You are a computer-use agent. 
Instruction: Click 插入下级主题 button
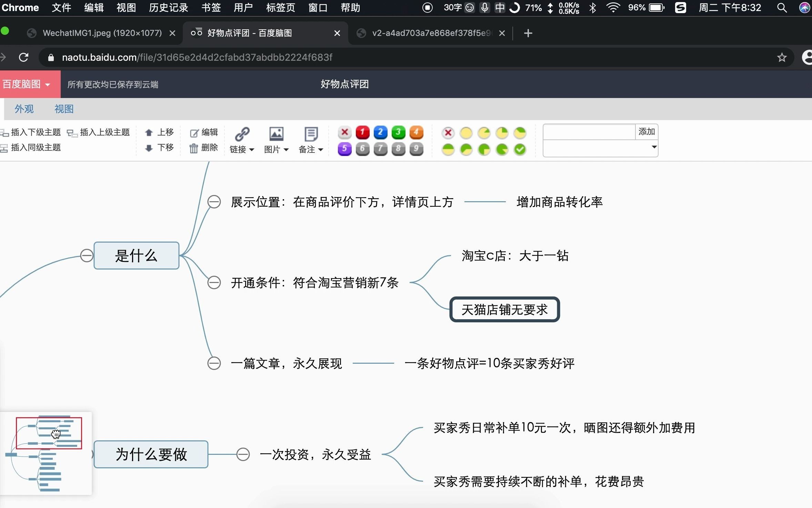(31, 132)
